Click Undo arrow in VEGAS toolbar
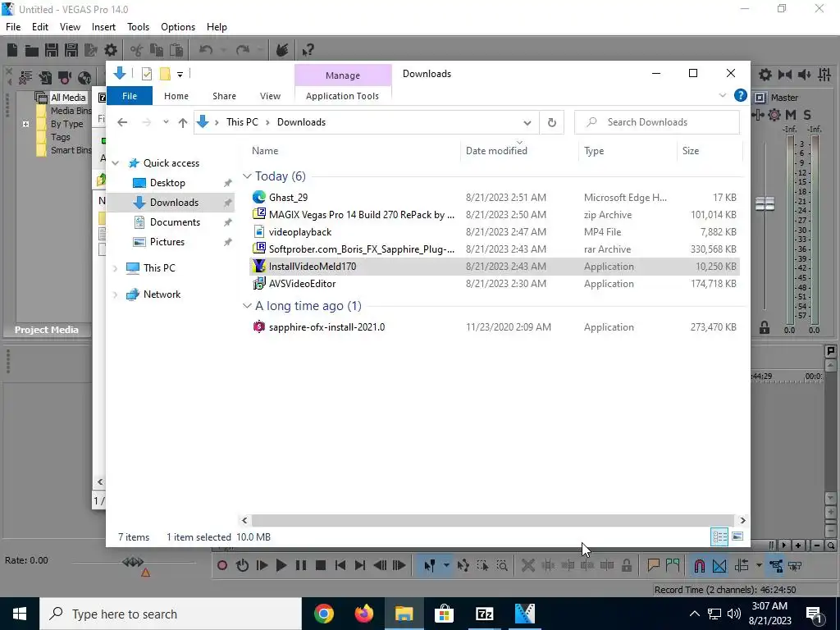Screen dimensions: 840x630 [x=206, y=50]
